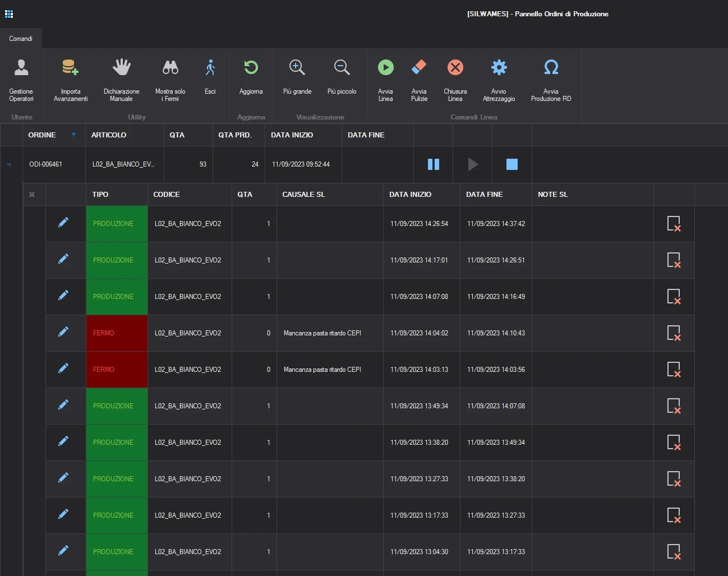Click QTA PRD. value 24

(x=238, y=164)
